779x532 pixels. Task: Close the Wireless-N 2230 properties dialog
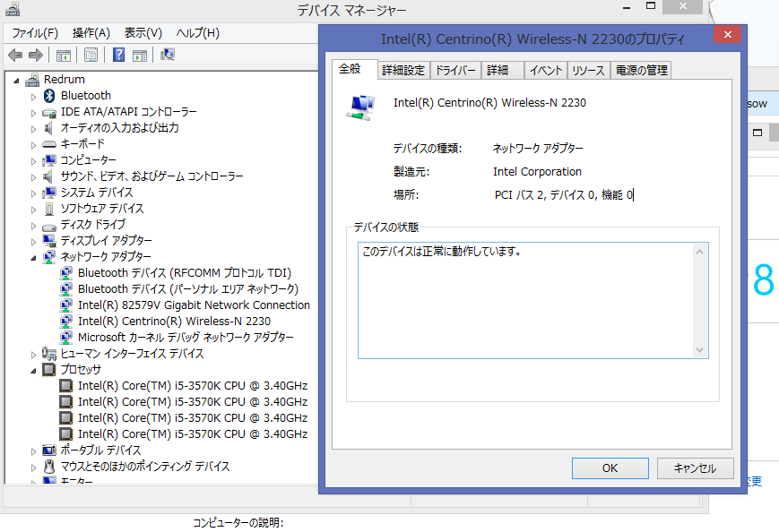pos(727,34)
